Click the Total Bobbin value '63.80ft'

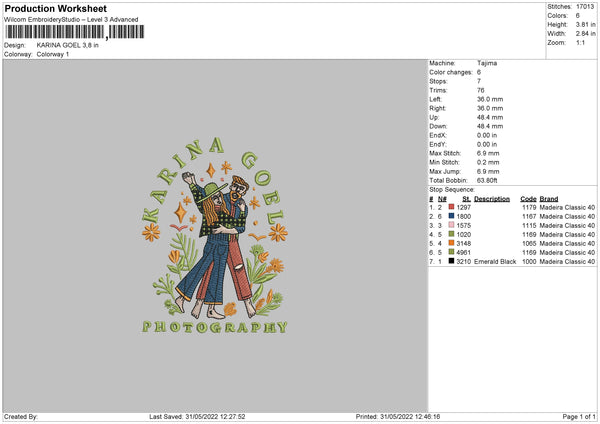click(x=487, y=180)
